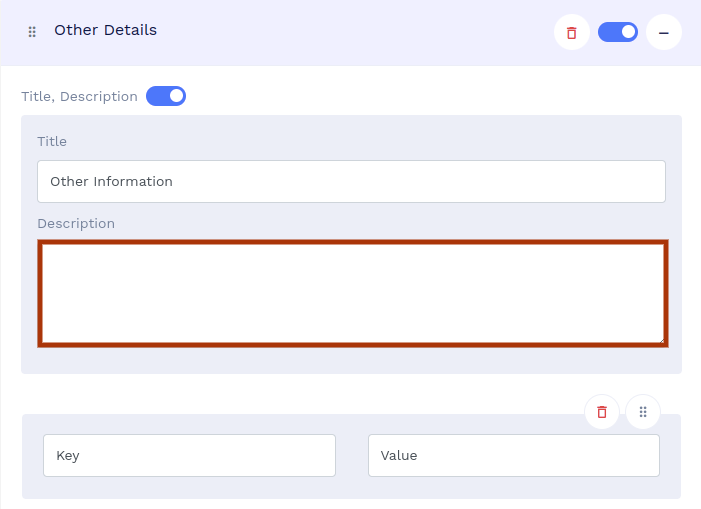
Task: Click the "Title, Description" label
Action: pos(79,97)
